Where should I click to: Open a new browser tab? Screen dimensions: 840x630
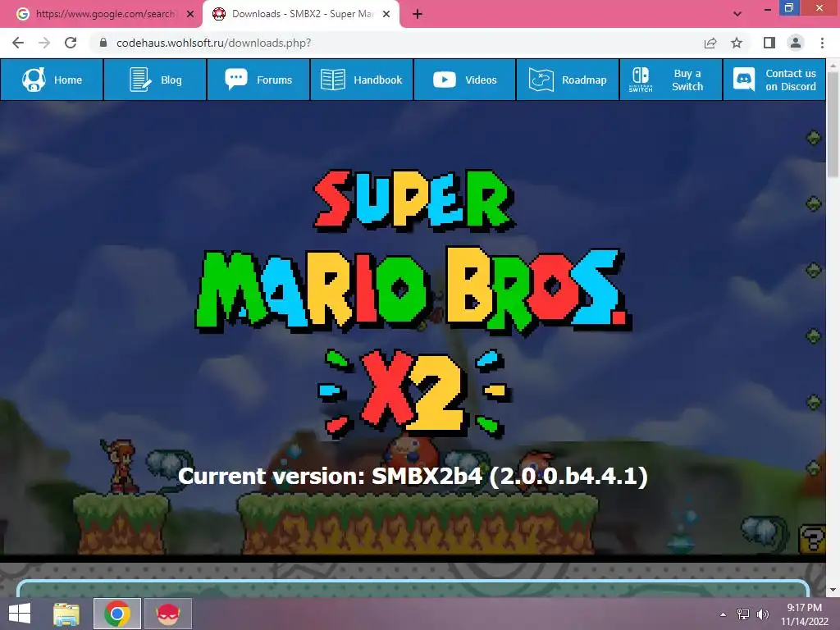click(x=418, y=15)
